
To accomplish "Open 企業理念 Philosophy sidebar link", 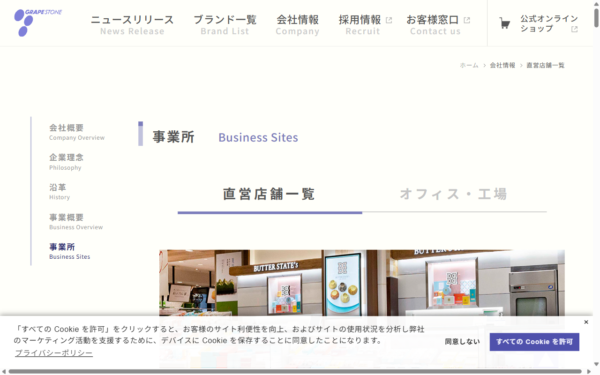I will click(66, 162).
